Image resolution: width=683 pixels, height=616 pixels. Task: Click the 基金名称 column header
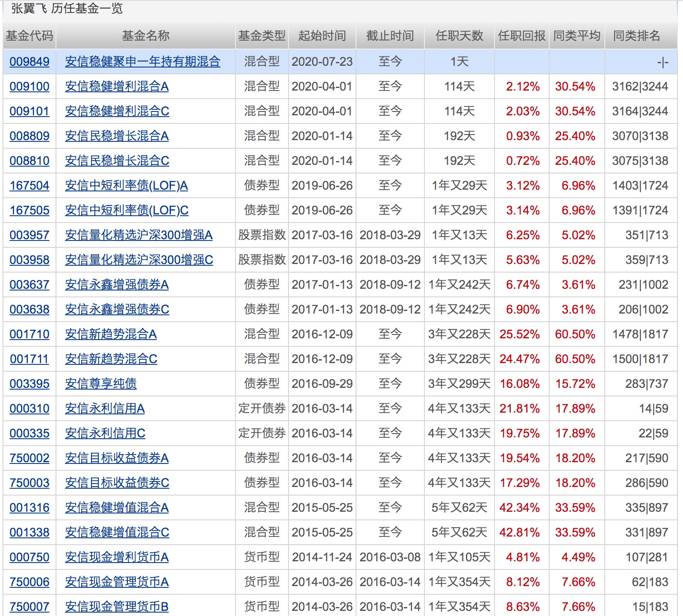pos(146,36)
